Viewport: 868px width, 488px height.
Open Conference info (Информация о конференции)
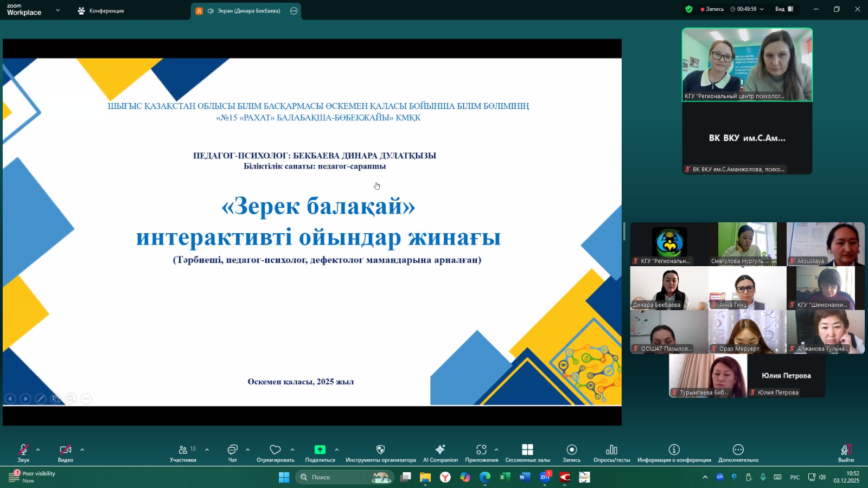click(x=674, y=453)
